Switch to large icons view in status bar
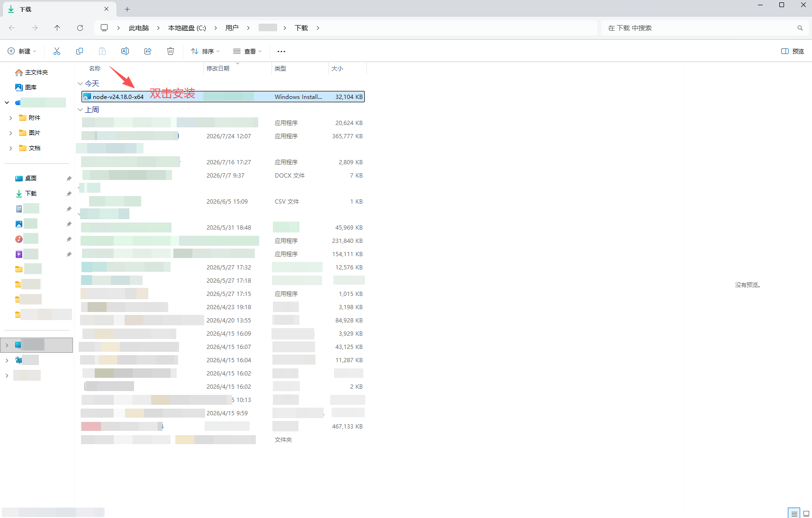Viewport: 812px width, 518px height. [806, 513]
